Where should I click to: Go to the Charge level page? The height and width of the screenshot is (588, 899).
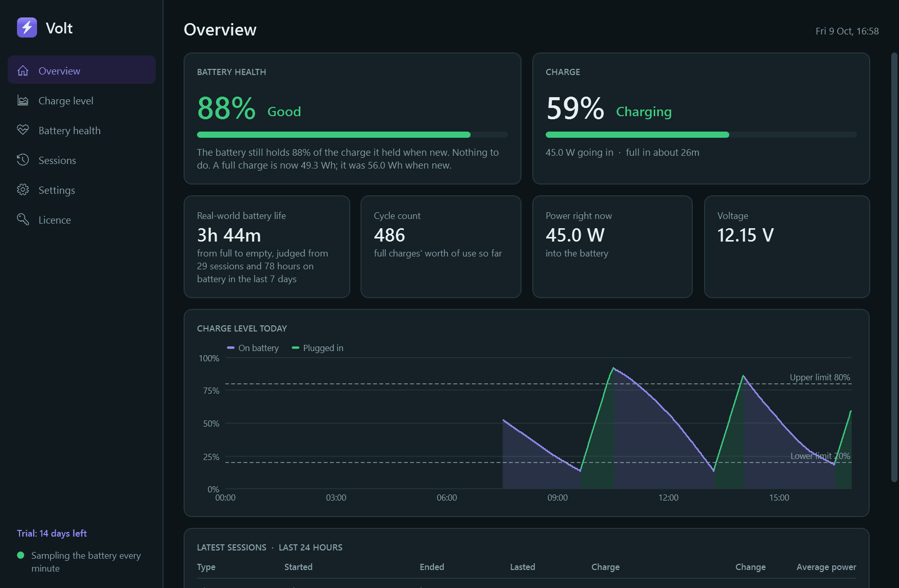(x=82, y=100)
